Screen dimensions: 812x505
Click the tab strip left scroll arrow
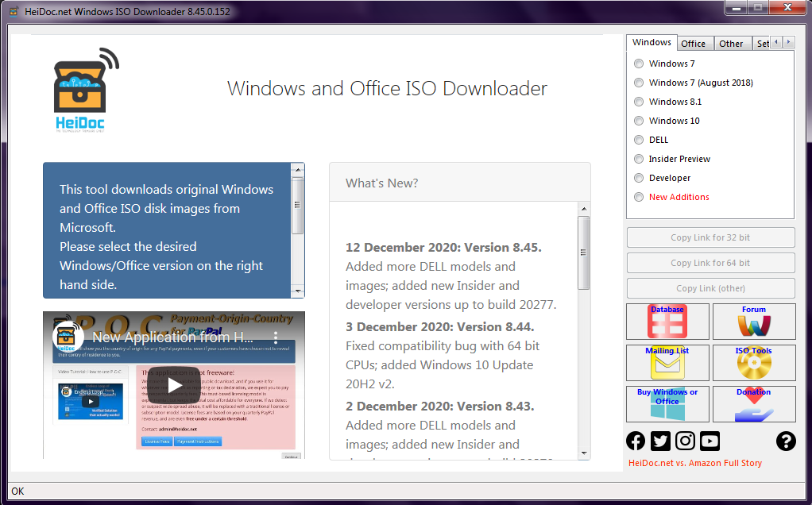[x=775, y=42]
